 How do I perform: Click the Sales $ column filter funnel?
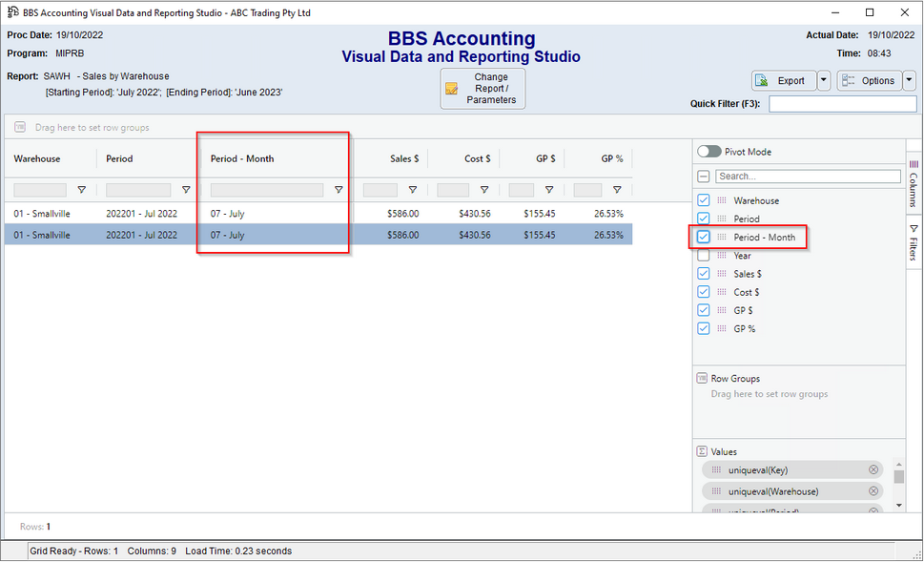point(410,190)
